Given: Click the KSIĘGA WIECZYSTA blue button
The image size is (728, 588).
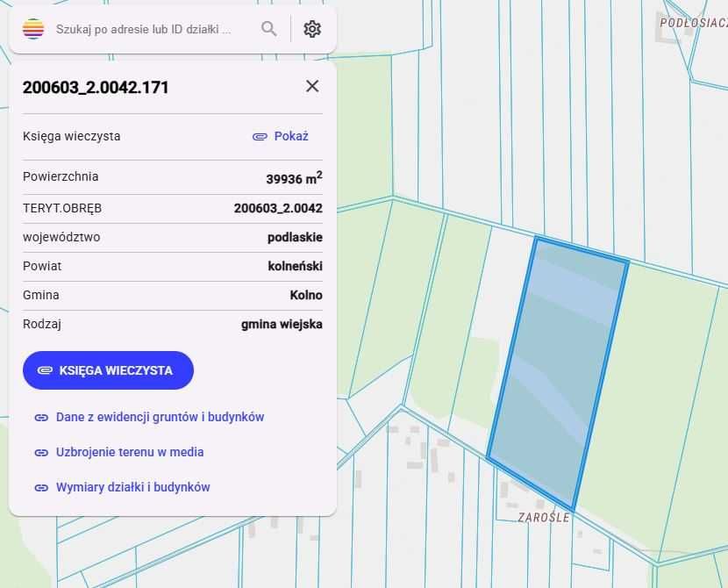Looking at the screenshot, I should point(108,370).
